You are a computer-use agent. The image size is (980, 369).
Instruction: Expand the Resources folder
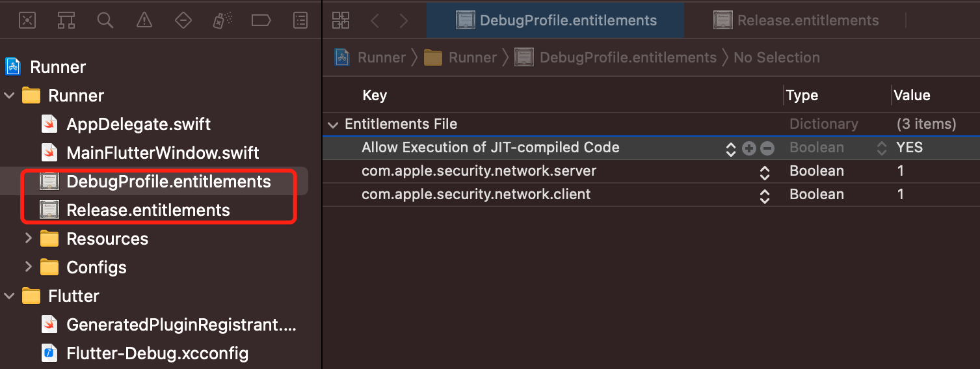coord(28,238)
